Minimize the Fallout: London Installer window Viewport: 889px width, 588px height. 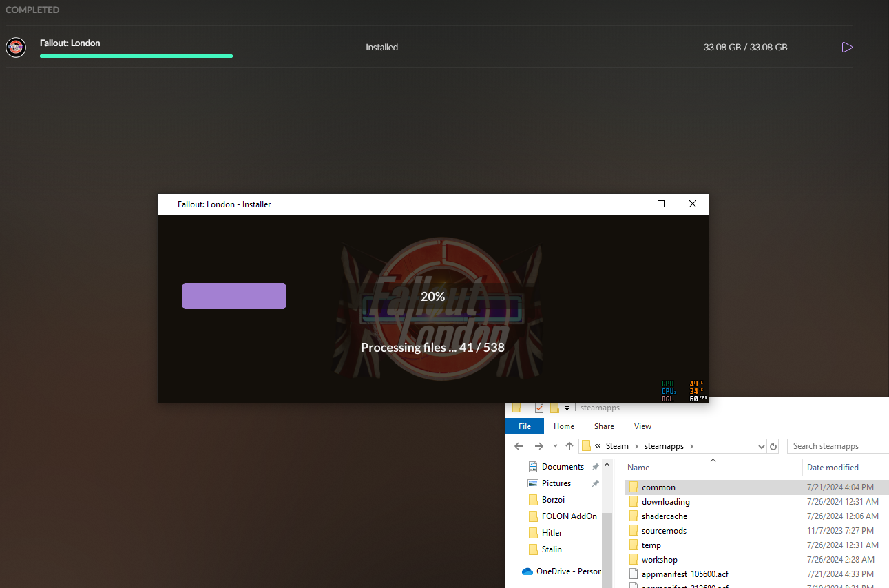(629, 204)
